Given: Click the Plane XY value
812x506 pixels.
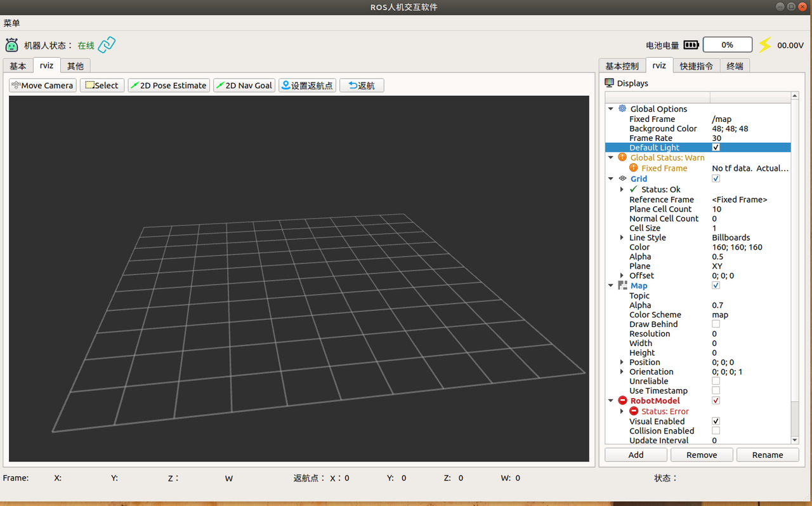Looking at the screenshot, I should [717, 266].
